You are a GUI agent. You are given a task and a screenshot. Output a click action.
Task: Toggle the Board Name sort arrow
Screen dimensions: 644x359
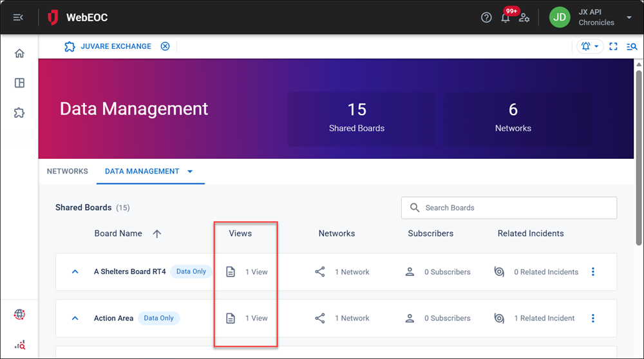[x=157, y=234]
